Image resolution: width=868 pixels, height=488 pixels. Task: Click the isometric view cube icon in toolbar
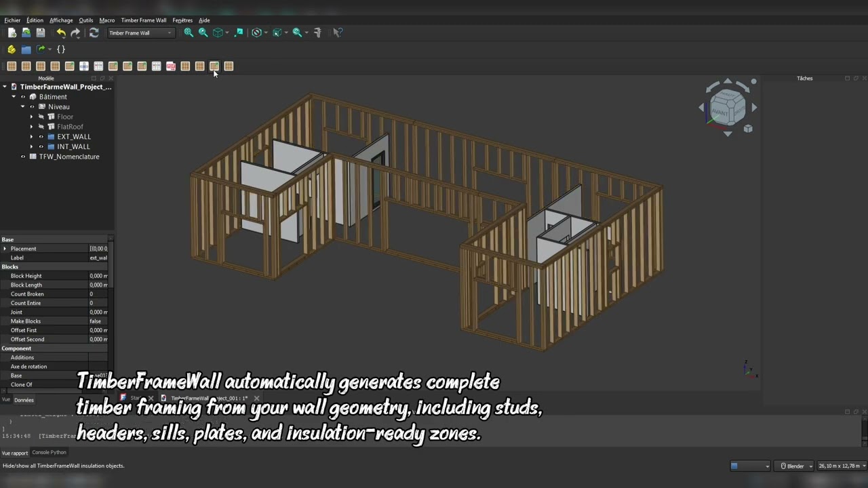pos(218,33)
